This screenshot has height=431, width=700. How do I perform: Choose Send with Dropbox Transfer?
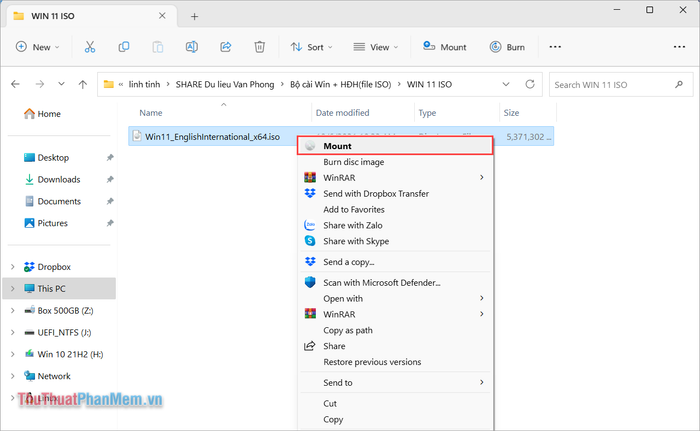pos(396,193)
